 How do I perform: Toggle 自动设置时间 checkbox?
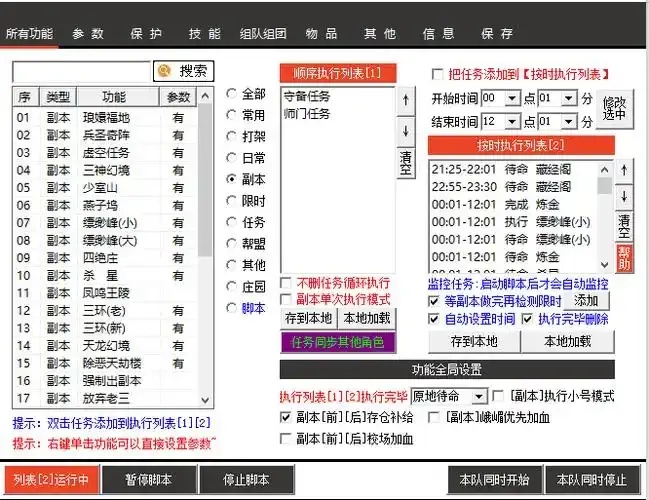click(433, 319)
